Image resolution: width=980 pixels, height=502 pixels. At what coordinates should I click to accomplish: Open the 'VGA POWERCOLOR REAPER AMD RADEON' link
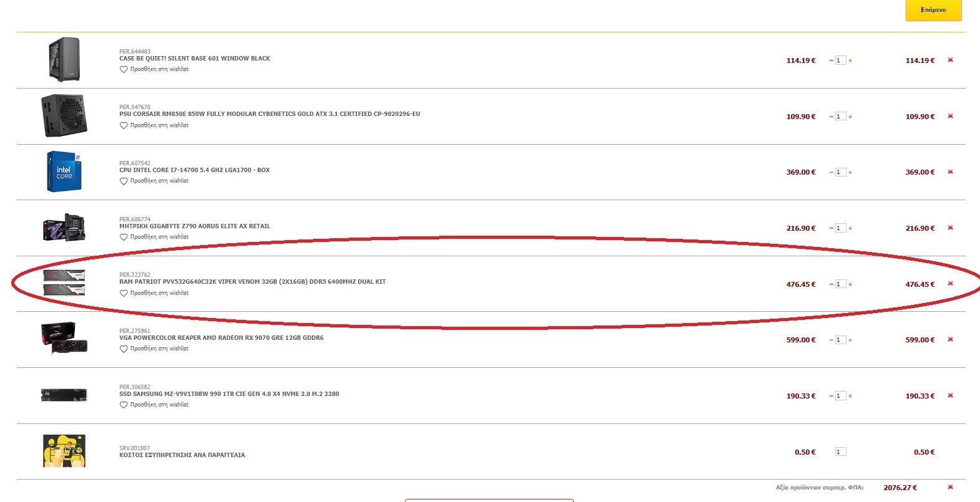tap(221, 338)
